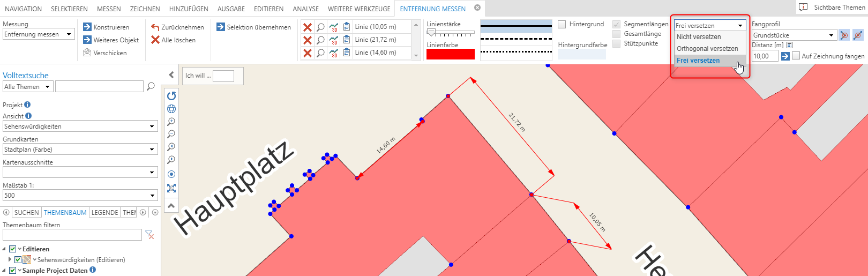Collapse the left sidebar panel arrow
The image size is (868, 276).
(x=171, y=75)
